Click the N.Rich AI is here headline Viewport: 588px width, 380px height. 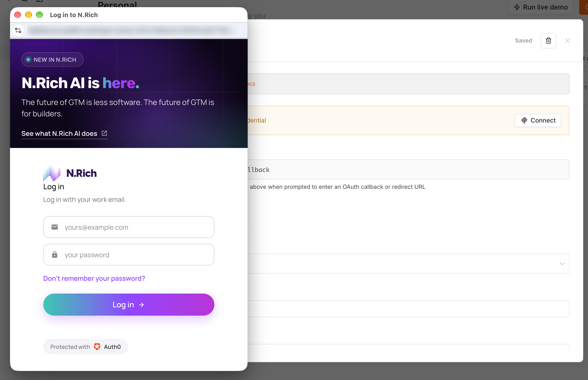click(x=80, y=83)
